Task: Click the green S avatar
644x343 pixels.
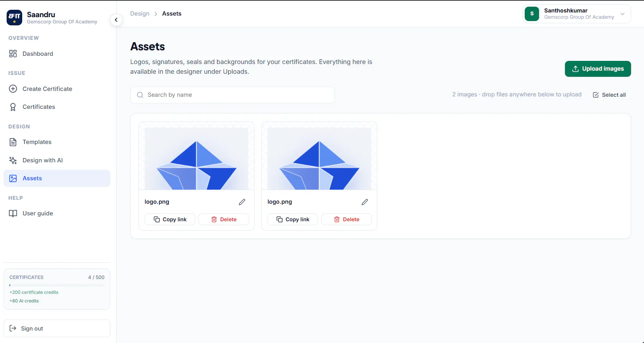Action: (532, 14)
